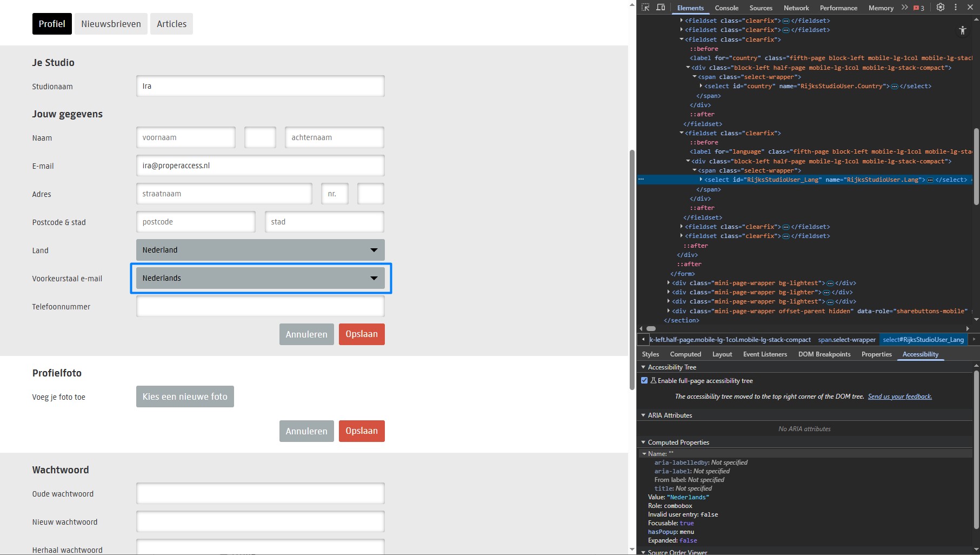Screen dimensions: 980x555
Task: Click the red issues counter badge
Action: (x=919, y=8)
